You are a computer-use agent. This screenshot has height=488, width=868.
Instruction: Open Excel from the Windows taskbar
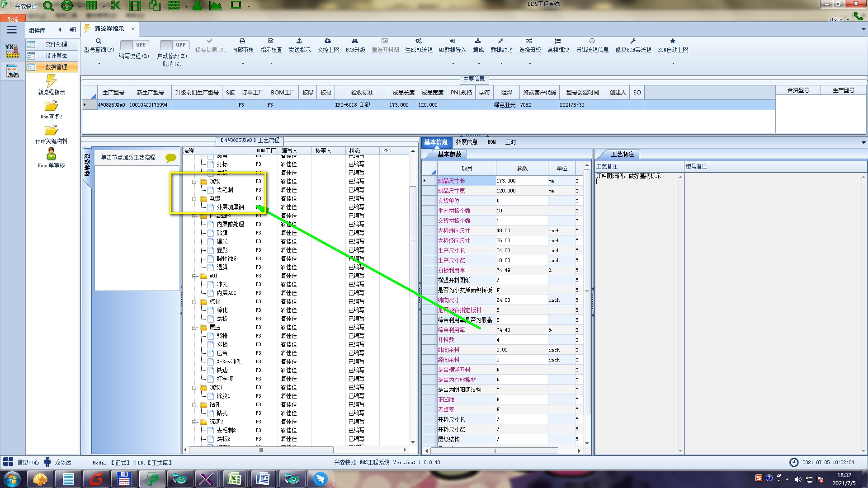[x=234, y=479]
